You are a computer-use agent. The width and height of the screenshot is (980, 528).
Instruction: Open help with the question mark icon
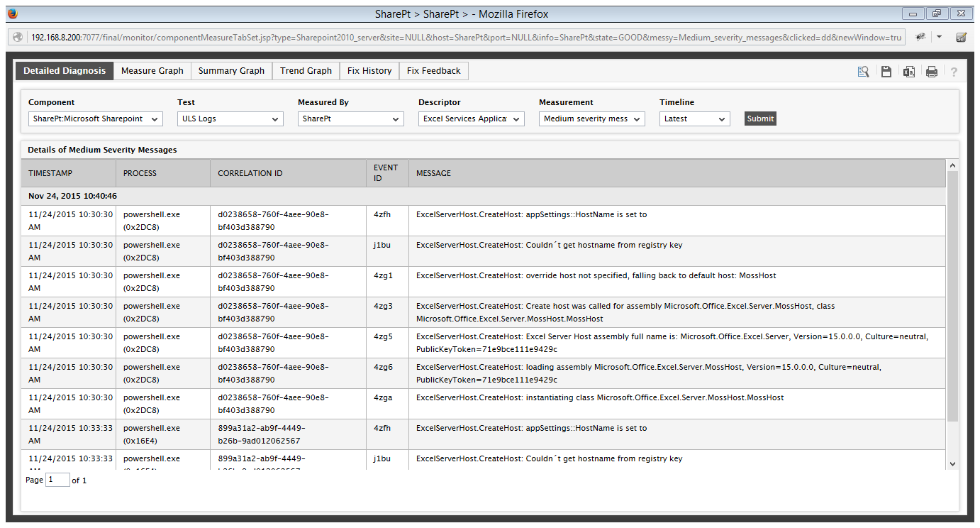click(x=954, y=72)
